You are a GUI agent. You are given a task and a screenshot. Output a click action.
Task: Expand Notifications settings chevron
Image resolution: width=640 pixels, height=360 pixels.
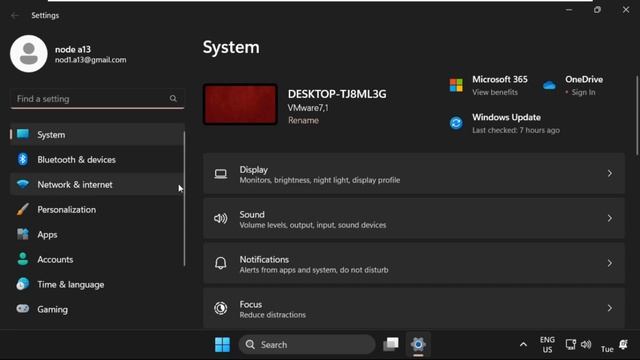coord(610,263)
